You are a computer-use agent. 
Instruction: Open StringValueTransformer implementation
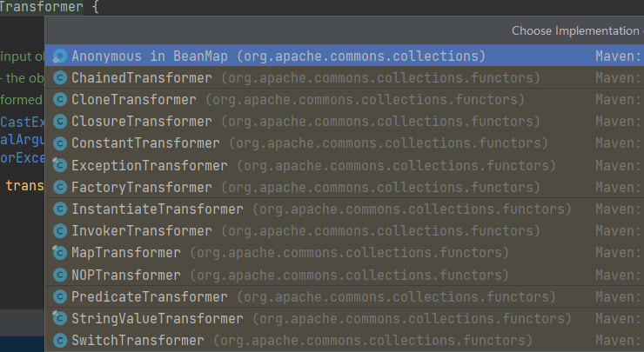[x=344, y=318]
